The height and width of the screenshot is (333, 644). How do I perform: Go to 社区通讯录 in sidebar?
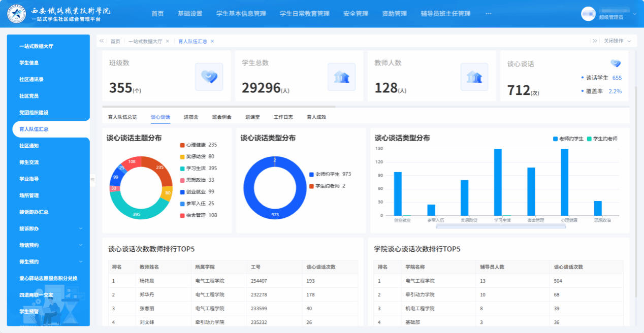31,80
